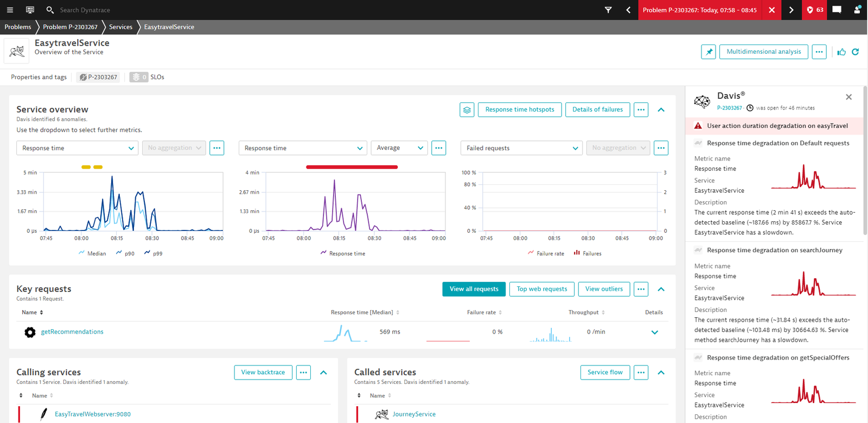
Task: Toggle the Median legend series
Action: point(92,253)
